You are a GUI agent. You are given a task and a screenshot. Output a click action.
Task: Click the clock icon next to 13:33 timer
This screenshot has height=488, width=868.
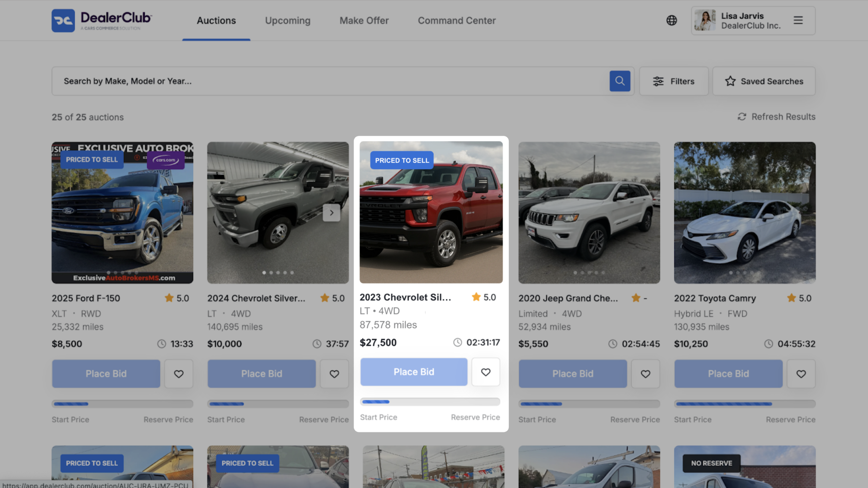pyautogui.click(x=162, y=344)
